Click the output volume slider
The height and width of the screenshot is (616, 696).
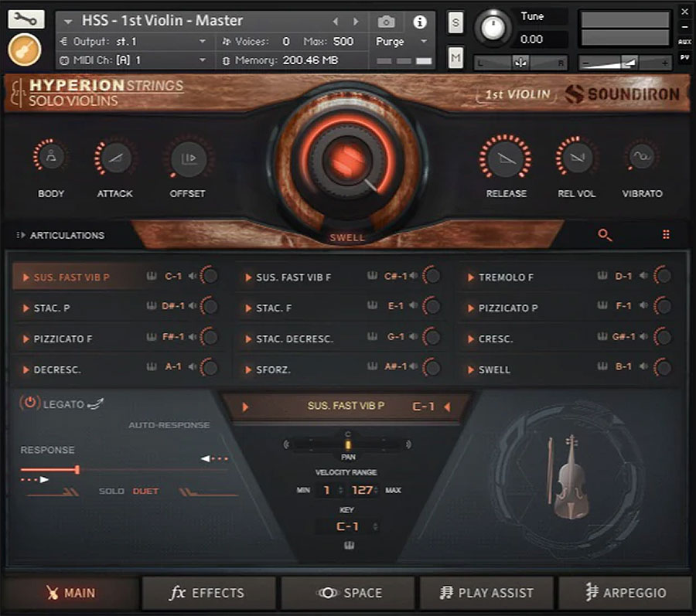coord(625,63)
